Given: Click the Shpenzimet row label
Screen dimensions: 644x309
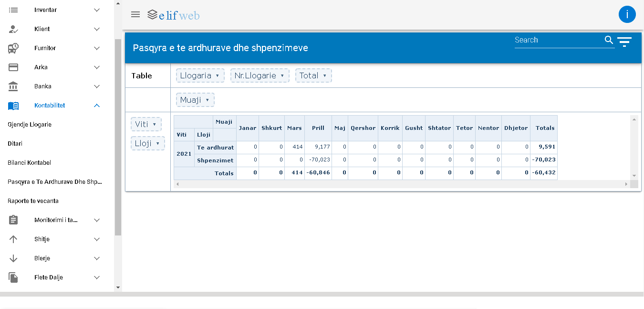Looking at the screenshot, I should click(x=215, y=160).
